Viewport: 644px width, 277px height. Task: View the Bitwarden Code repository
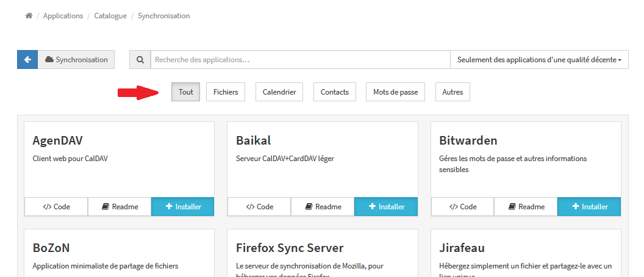(463, 207)
